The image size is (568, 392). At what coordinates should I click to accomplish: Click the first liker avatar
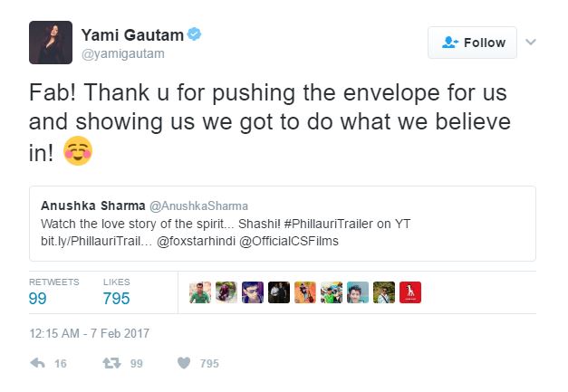click(x=201, y=292)
